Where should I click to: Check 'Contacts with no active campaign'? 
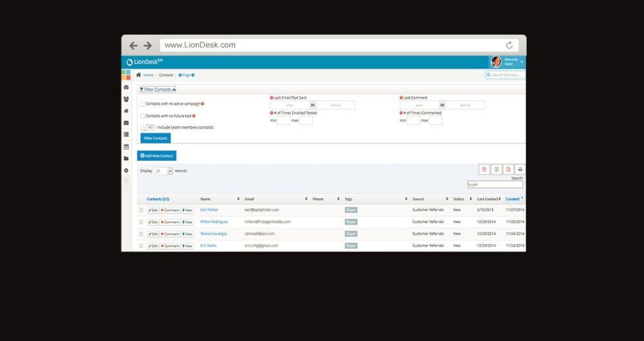pos(143,104)
